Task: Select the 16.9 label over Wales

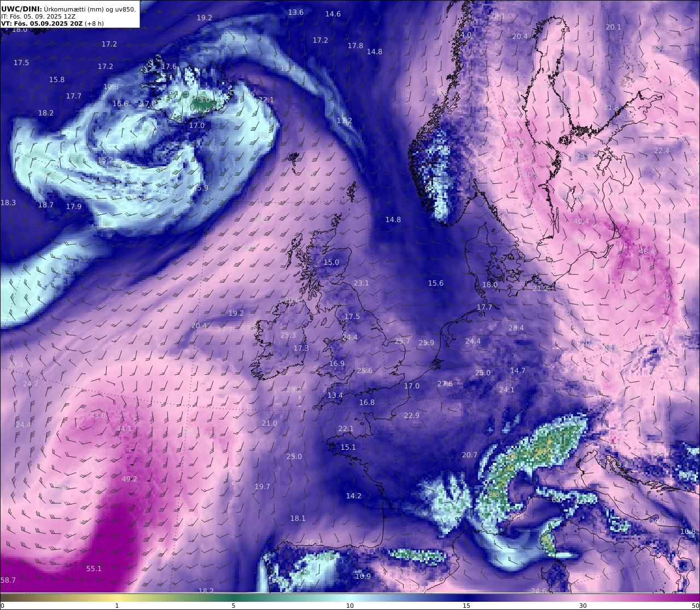Action: click(337, 363)
